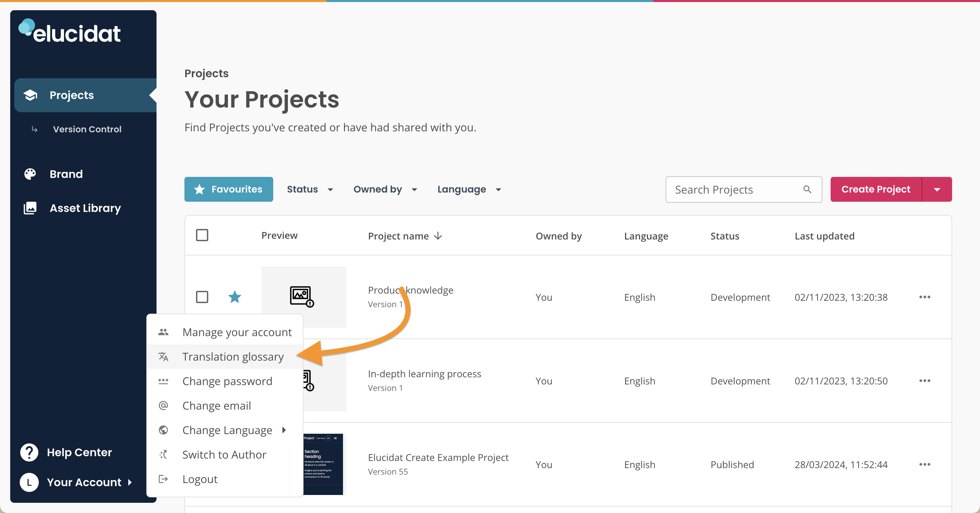980x513 pixels.
Task: Select Translation glossary menu item
Action: [x=233, y=357]
